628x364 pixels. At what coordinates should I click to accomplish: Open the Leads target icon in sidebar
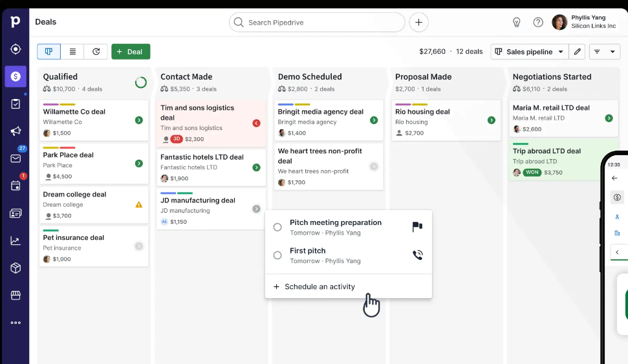pos(16,49)
